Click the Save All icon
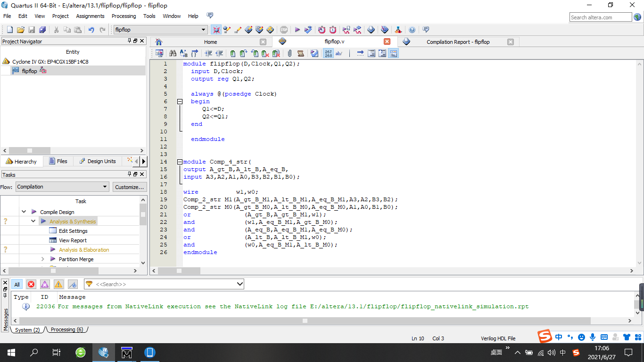The width and height of the screenshot is (644, 362). coord(42,30)
